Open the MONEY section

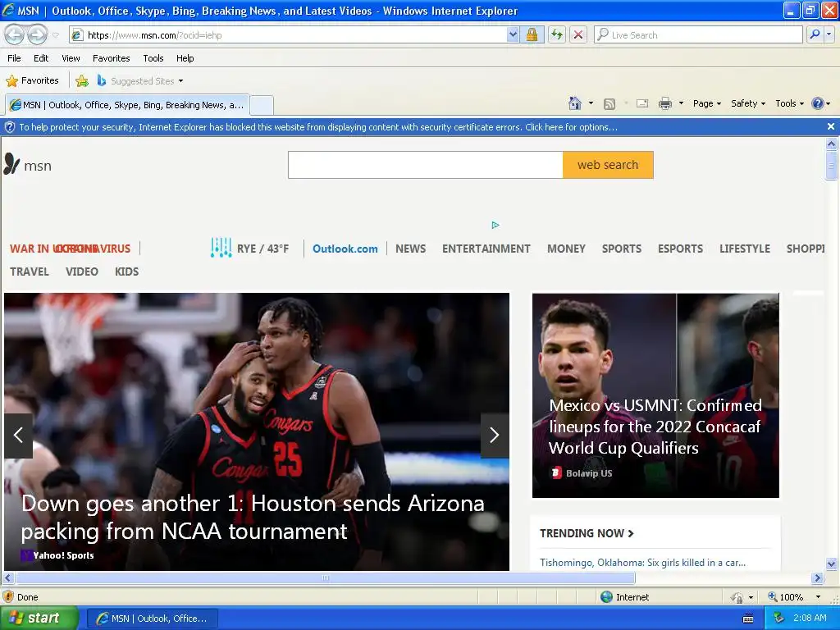pos(566,249)
